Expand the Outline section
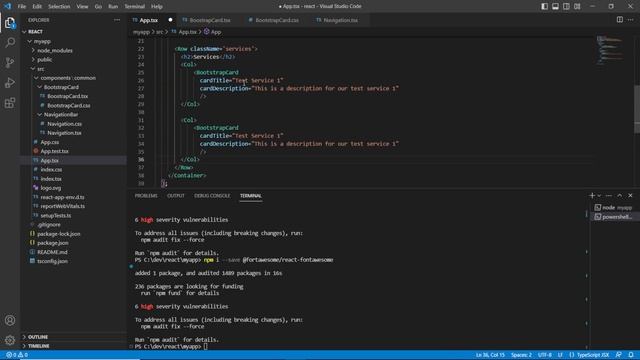 point(73,337)
